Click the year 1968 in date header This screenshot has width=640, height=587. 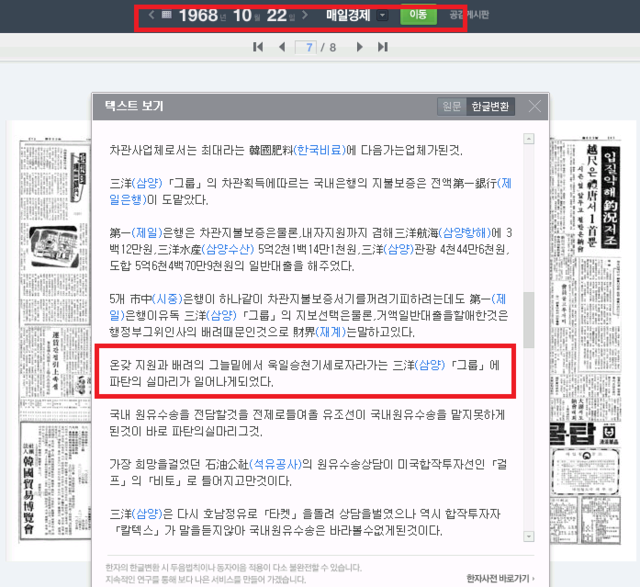pyautogui.click(x=198, y=16)
